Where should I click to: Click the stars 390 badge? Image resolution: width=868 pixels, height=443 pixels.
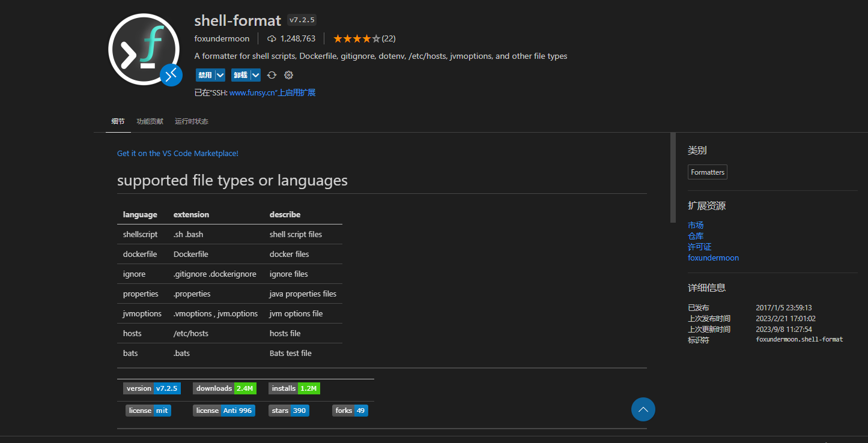pos(289,411)
